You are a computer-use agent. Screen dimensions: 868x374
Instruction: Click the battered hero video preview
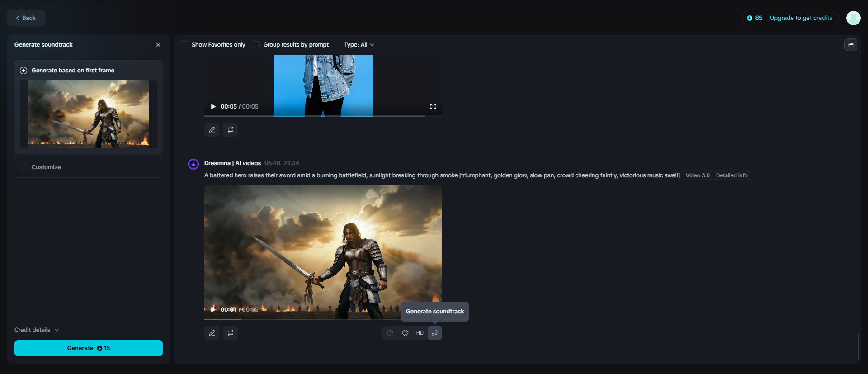point(323,252)
